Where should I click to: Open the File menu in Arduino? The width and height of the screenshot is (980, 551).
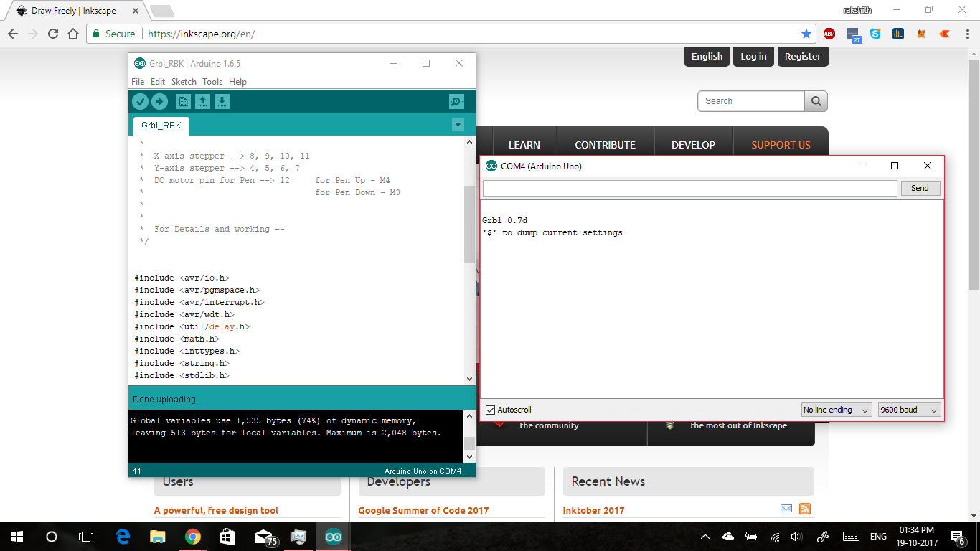[138, 82]
